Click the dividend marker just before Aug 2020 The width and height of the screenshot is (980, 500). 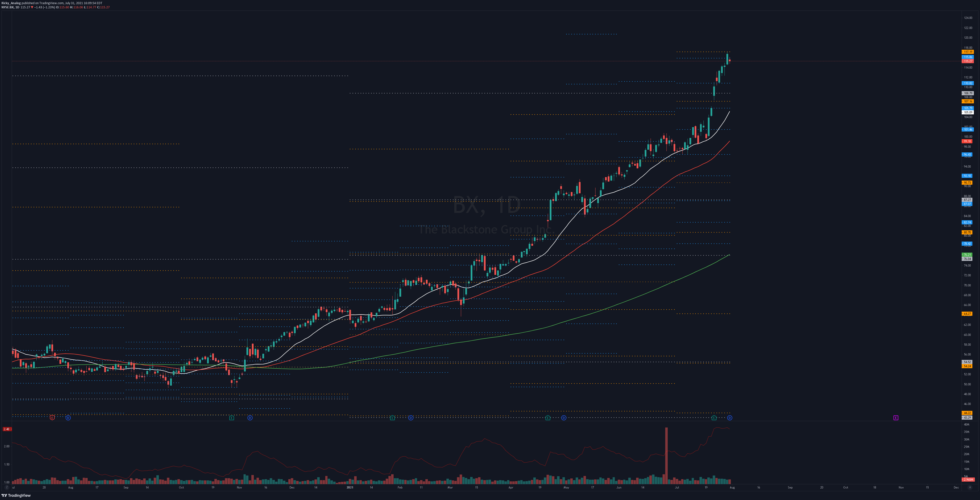point(68,418)
